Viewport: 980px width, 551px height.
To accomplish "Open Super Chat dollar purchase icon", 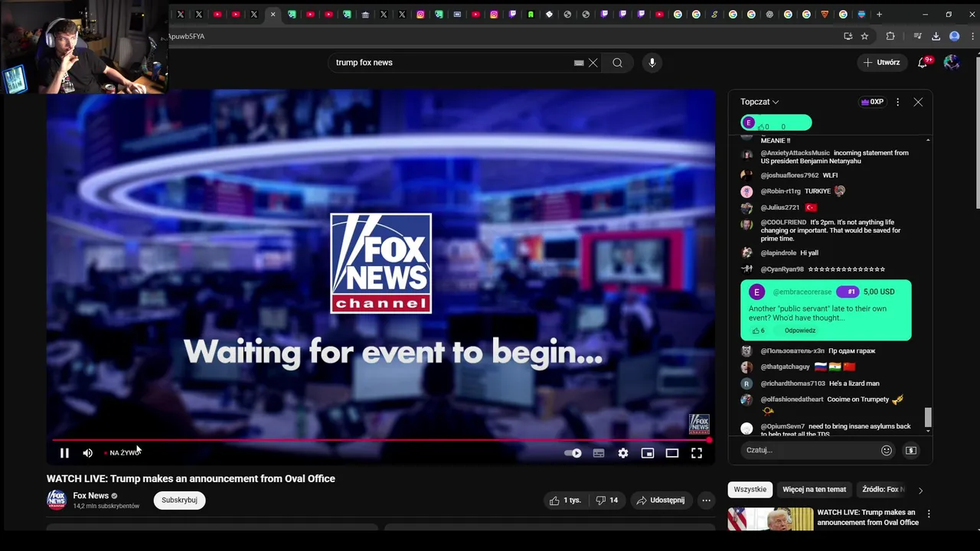I will [x=911, y=450].
